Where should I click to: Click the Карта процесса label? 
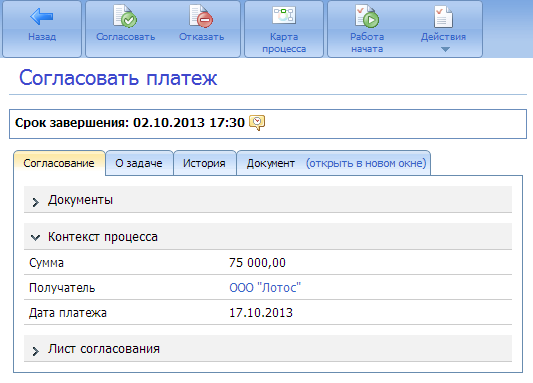pyautogui.click(x=284, y=43)
